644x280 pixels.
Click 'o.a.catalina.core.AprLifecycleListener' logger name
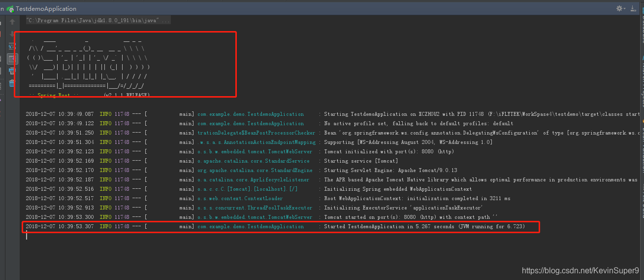[x=254, y=180]
